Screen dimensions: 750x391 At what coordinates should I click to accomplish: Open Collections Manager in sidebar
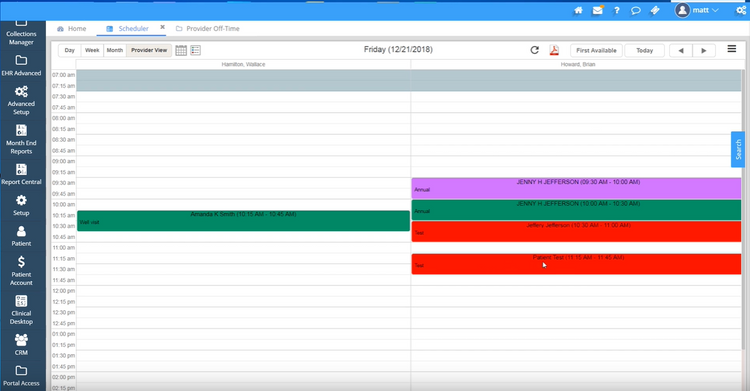pos(21,34)
